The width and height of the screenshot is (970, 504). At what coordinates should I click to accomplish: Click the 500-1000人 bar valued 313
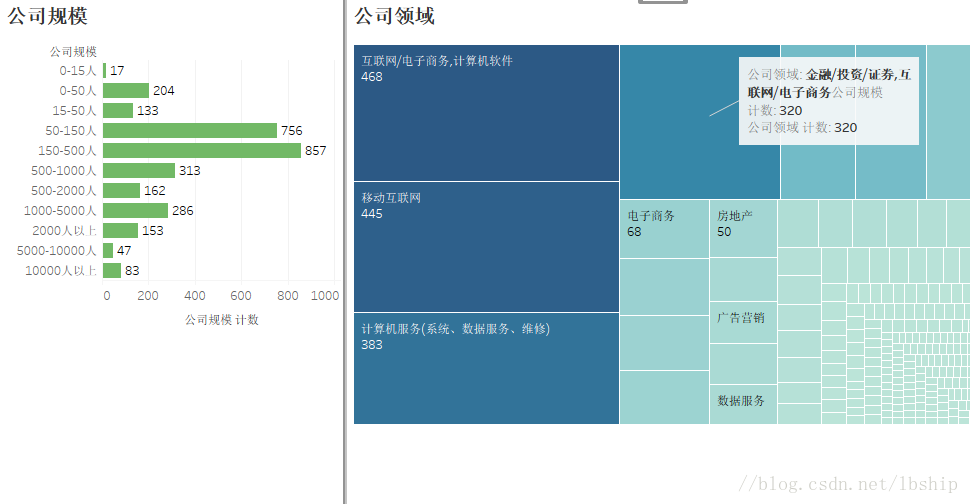coord(138,171)
